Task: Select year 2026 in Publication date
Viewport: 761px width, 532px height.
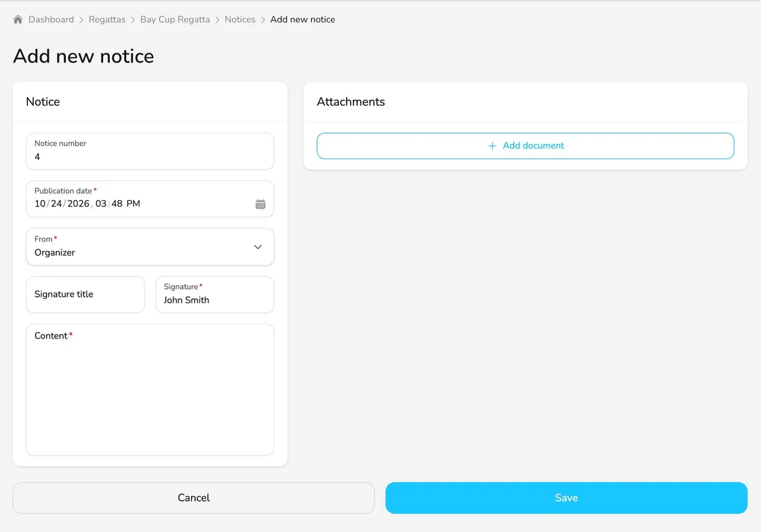Action: point(78,204)
